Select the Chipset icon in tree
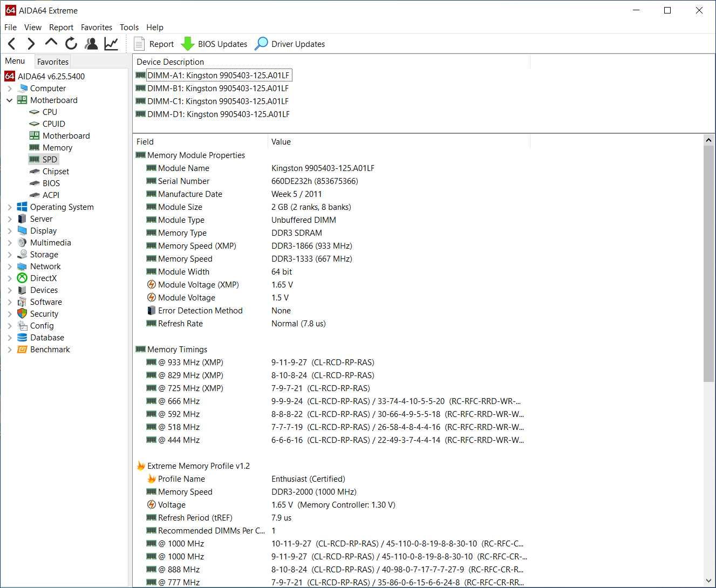This screenshot has width=716, height=588. click(x=35, y=172)
